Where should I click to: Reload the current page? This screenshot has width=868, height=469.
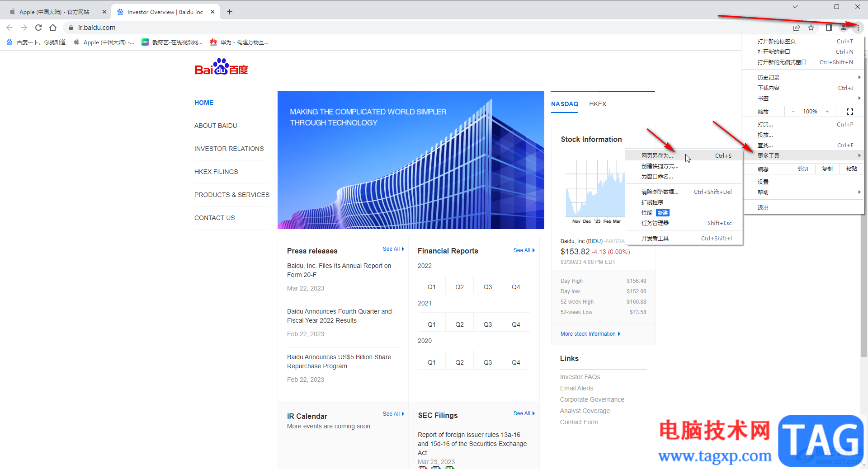(x=38, y=28)
